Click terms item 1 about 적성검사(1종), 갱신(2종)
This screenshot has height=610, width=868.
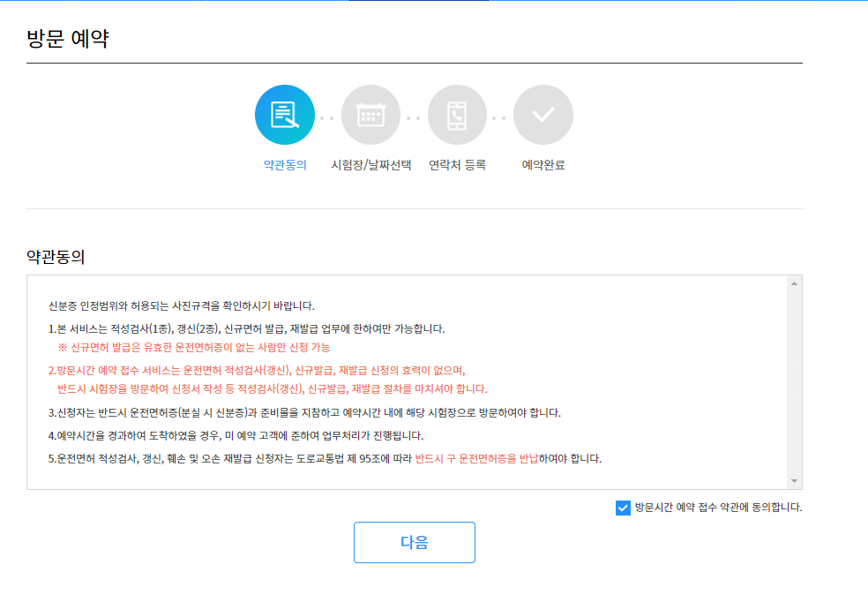(x=246, y=329)
